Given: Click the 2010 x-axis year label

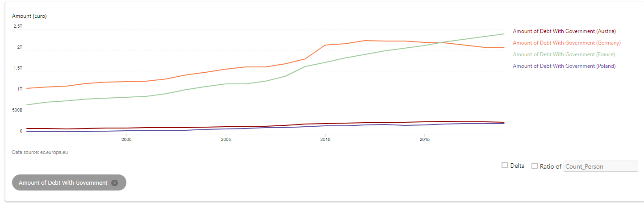Looking at the screenshot, I should (x=325, y=140).
